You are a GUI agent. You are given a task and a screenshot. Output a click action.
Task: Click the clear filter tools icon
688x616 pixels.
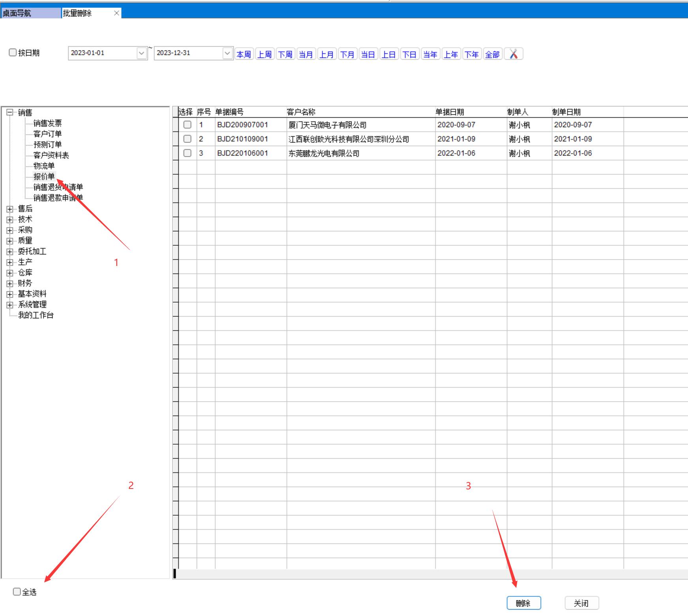tap(513, 54)
